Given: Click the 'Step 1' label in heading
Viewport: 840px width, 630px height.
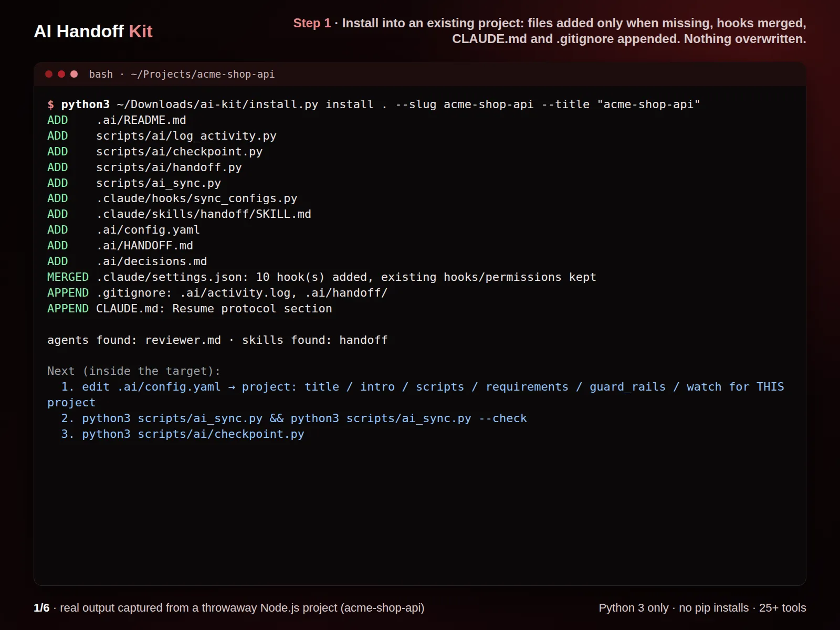Looking at the screenshot, I should pos(312,23).
